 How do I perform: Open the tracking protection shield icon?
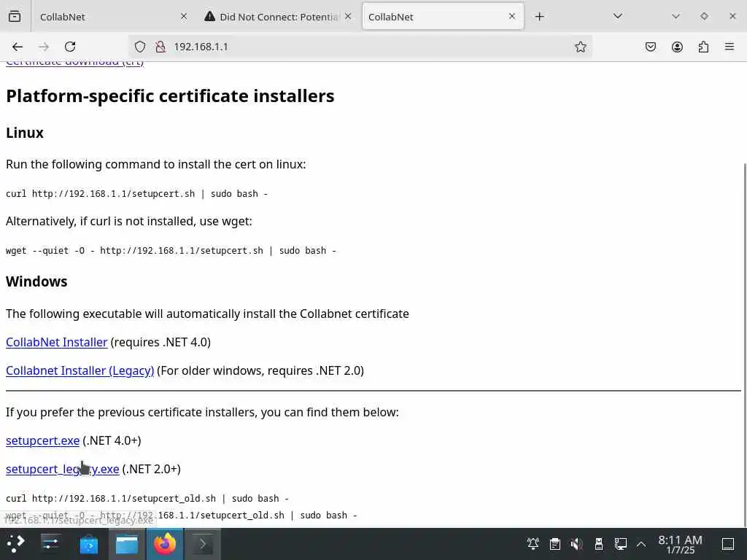[139, 47]
